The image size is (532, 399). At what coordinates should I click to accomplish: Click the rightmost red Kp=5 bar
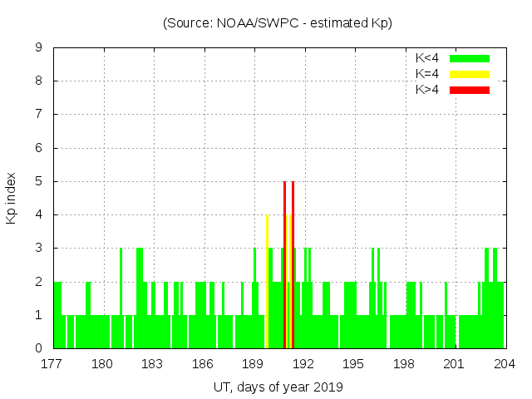[x=293, y=264]
